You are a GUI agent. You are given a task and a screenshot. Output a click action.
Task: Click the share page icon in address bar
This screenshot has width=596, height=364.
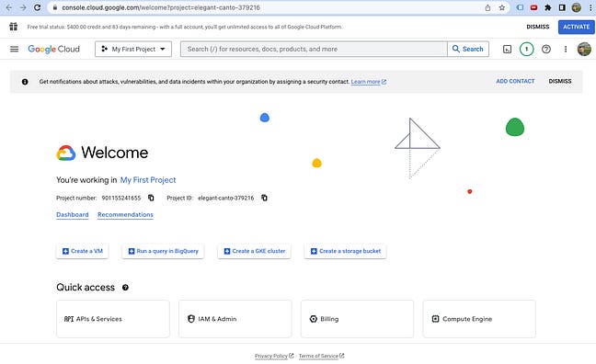click(487, 7)
